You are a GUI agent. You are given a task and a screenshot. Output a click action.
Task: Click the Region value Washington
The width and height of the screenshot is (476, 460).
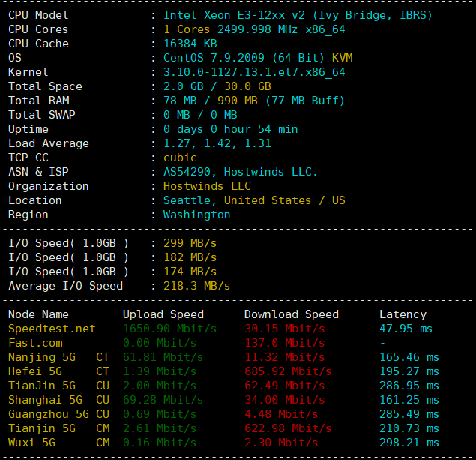coord(196,215)
